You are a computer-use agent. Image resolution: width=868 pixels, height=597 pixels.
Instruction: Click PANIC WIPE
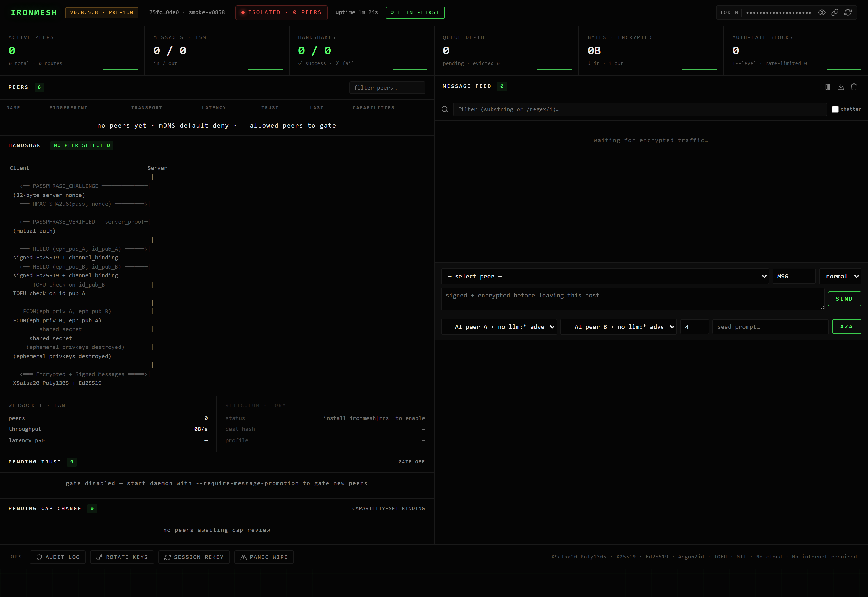point(264,557)
